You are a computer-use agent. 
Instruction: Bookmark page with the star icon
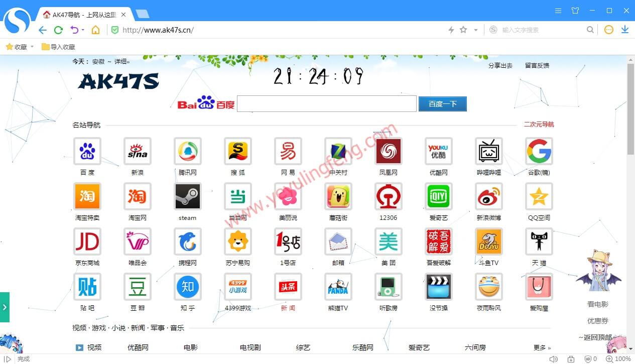(x=463, y=30)
